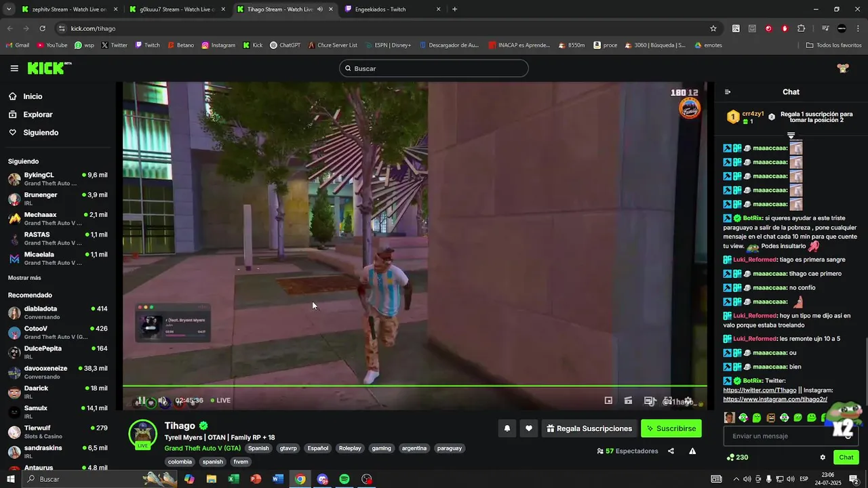This screenshot has height=488, width=868.
Task: Mute audio on Tihago tab
Action: coord(320,9)
